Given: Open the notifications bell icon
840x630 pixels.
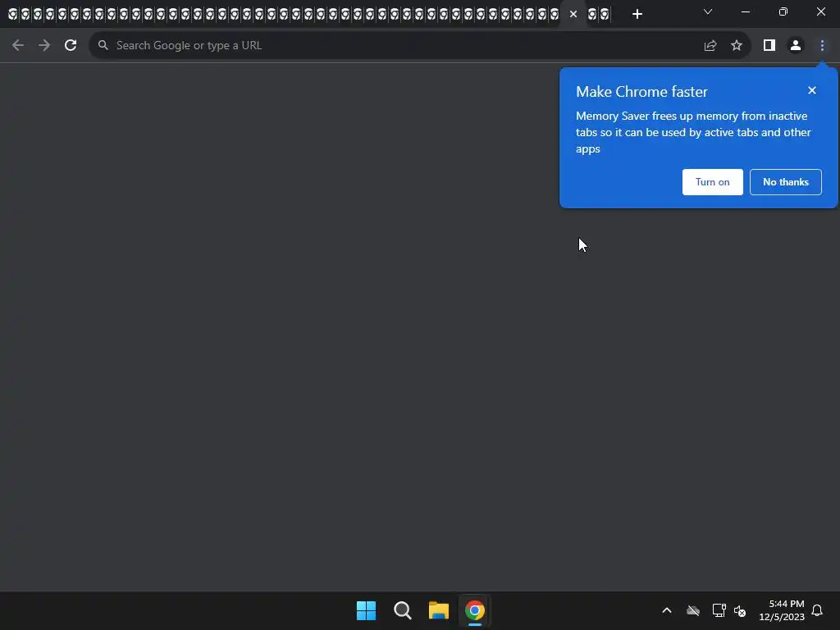Looking at the screenshot, I should click(817, 610).
